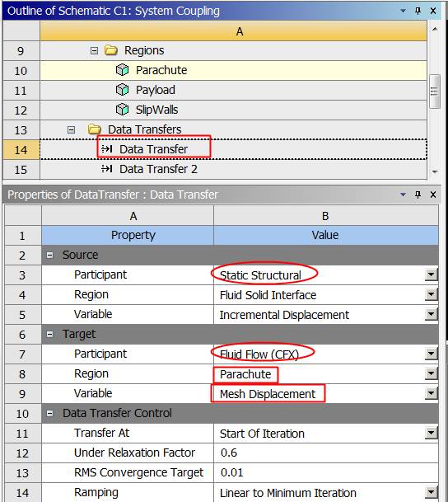The height and width of the screenshot is (502, 448).
Task: Collapse the Data Transfers tree node
Action: coord(71,129)
